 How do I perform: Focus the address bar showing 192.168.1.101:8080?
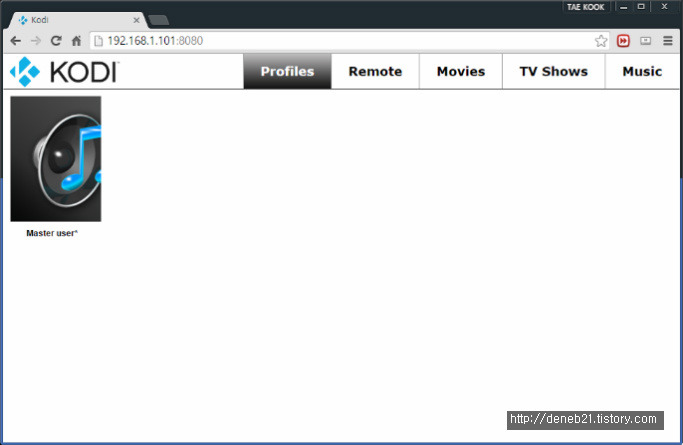pyautogui.click(x=348, y=41)
